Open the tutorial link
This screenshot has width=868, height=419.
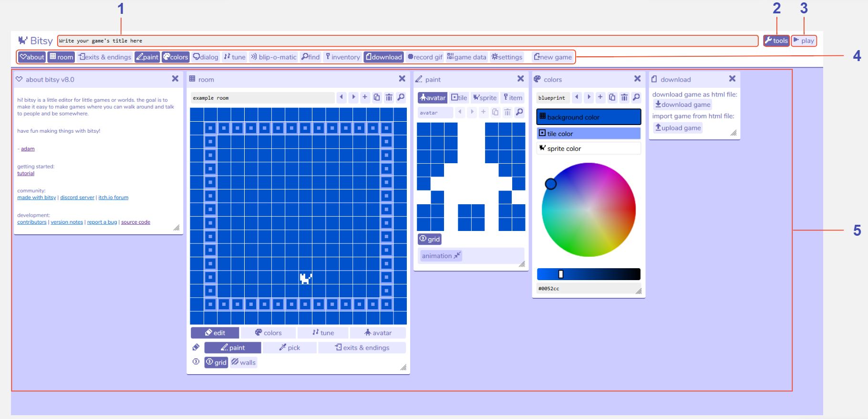coord(26,173)
